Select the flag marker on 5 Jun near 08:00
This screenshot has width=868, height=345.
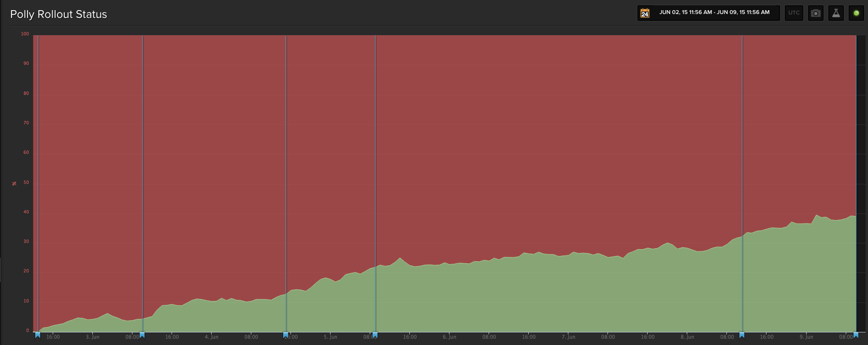point(375,335)
